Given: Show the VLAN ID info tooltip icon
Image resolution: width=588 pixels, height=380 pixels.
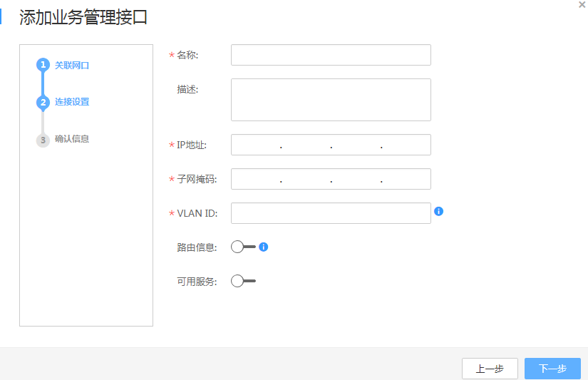Looking at the screenshot, I should pos(439,212).
